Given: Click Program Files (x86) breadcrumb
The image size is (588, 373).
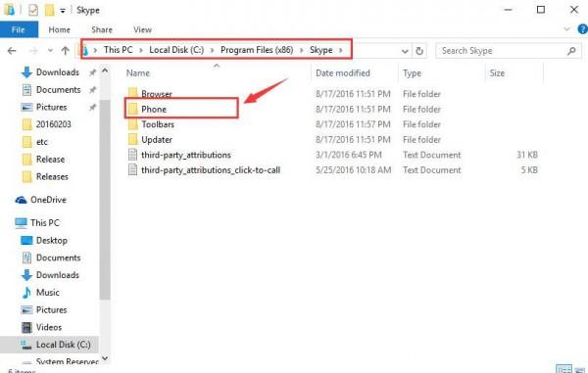Looking at the screenshot, I should coord(257,50).
